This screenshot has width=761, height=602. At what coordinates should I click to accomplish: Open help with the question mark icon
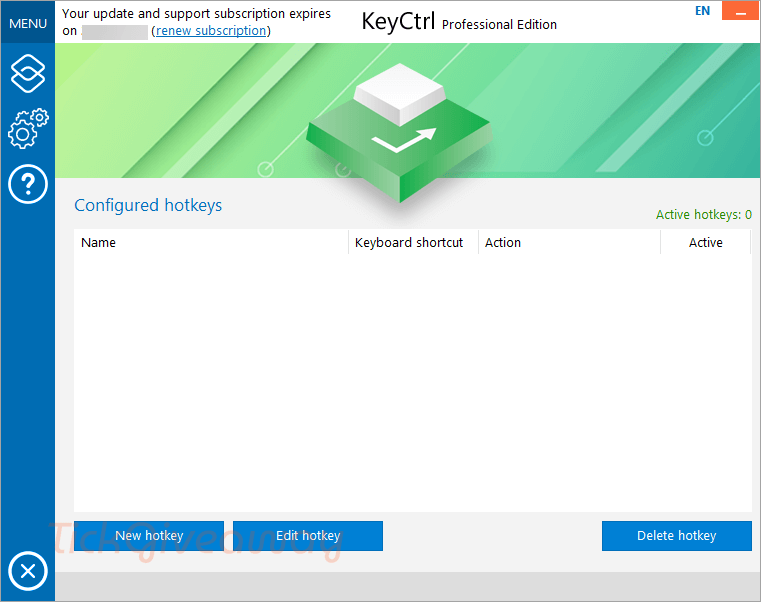point(28,184)
